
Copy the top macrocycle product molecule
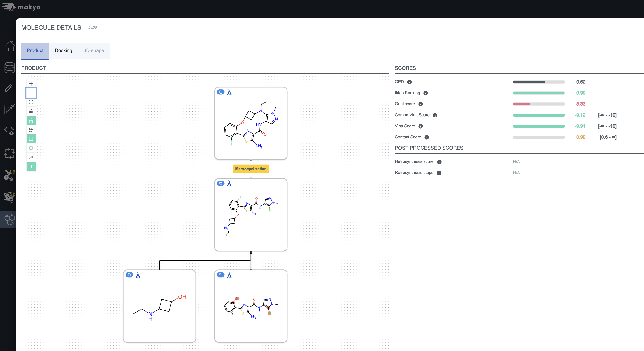point(220,92)
